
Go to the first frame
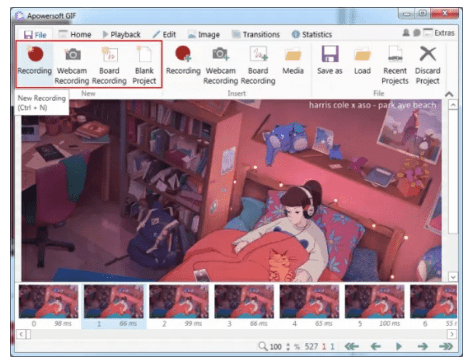click(x=352, y=346)
